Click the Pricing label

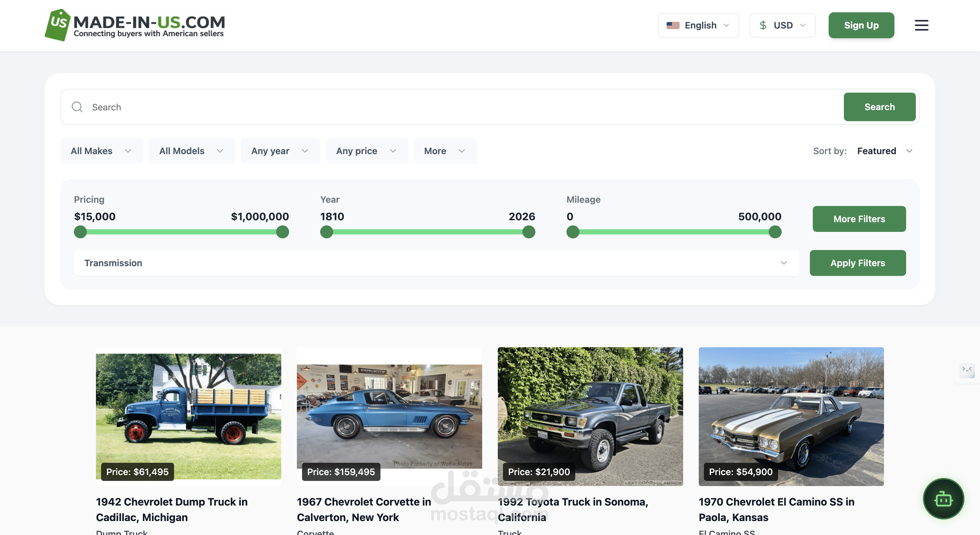tap(89, 199)
